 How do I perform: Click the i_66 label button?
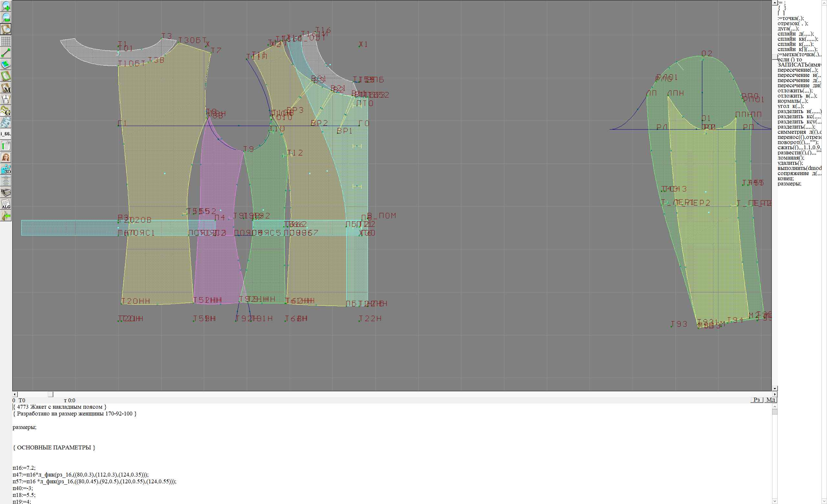6,134
